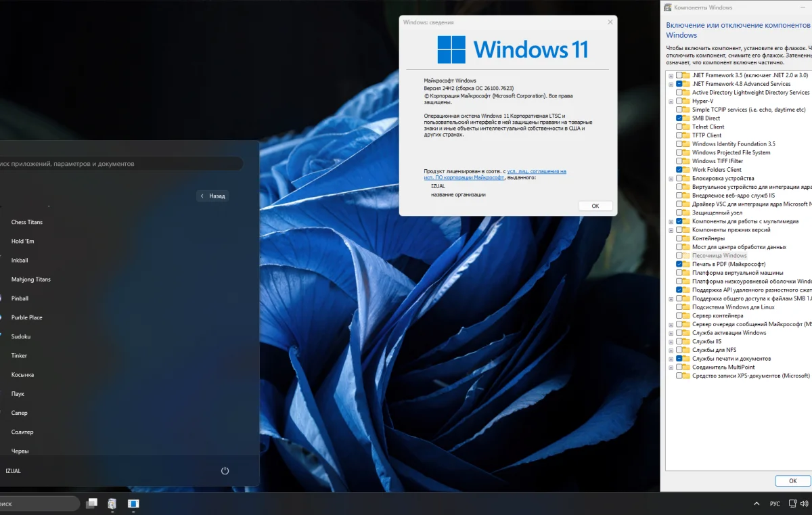Expand the Hyper-V component node

coord(671,102)
